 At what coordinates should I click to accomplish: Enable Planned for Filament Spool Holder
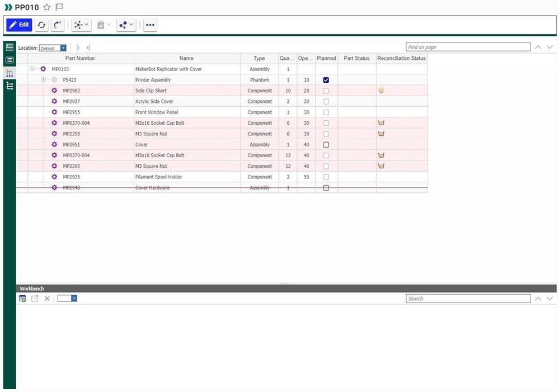tap(326, 177)
